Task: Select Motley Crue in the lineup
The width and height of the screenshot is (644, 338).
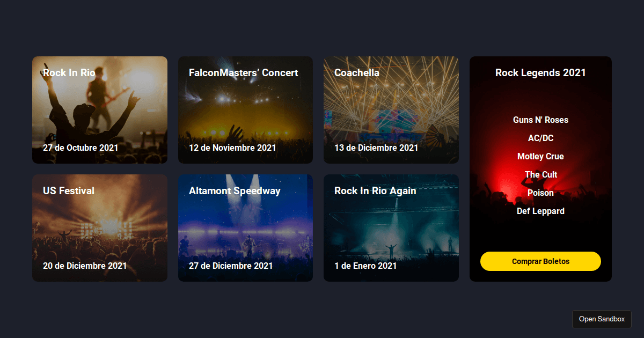Action: click(540, 157)
